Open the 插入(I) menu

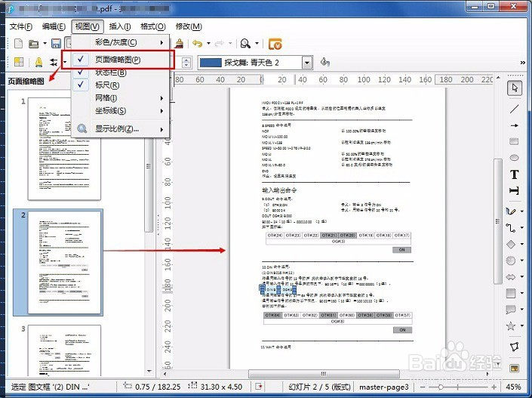click(x=120, y=26)
